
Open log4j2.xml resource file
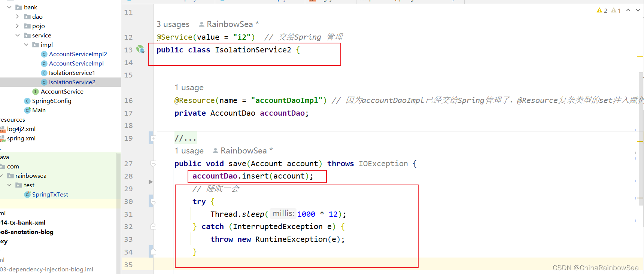(x=21, y=129)
